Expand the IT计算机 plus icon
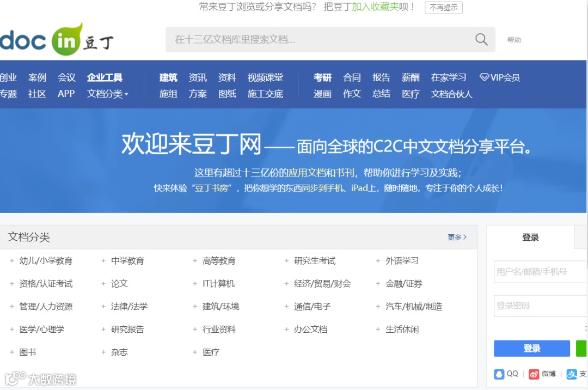Screen dimensions: 588x390 [x=194, y=283]
